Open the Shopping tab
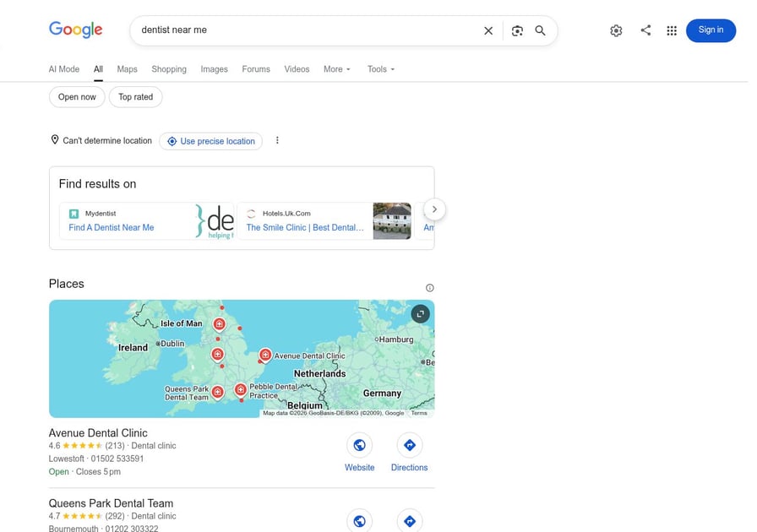 point(169,69)
